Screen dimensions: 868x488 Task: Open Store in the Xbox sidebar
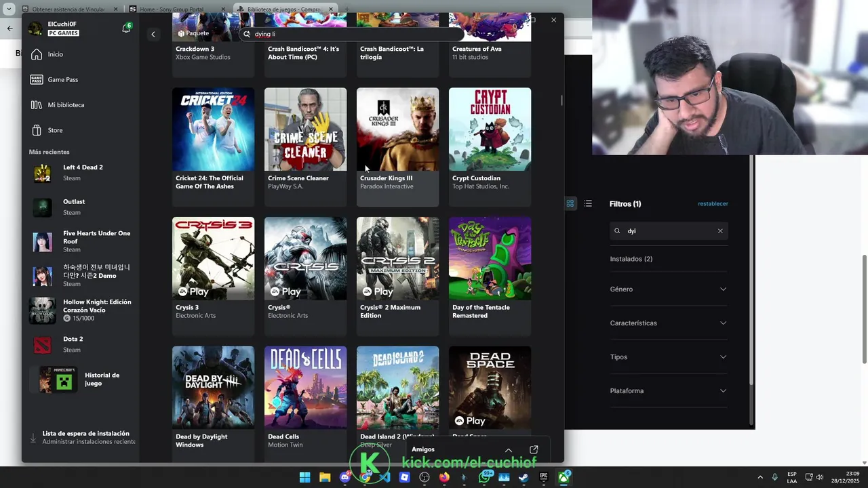(80, 130)
